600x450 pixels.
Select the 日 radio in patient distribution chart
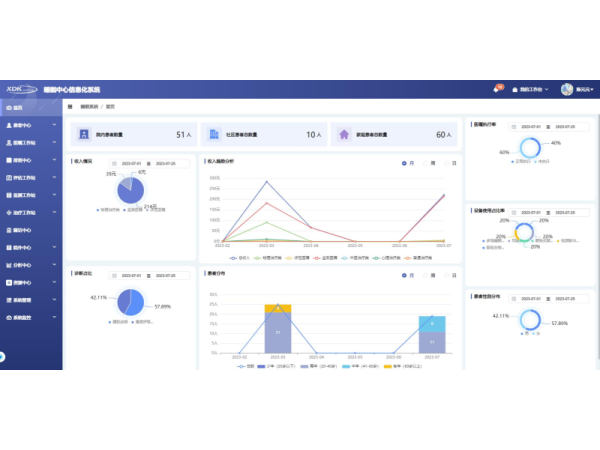[446, 273]
